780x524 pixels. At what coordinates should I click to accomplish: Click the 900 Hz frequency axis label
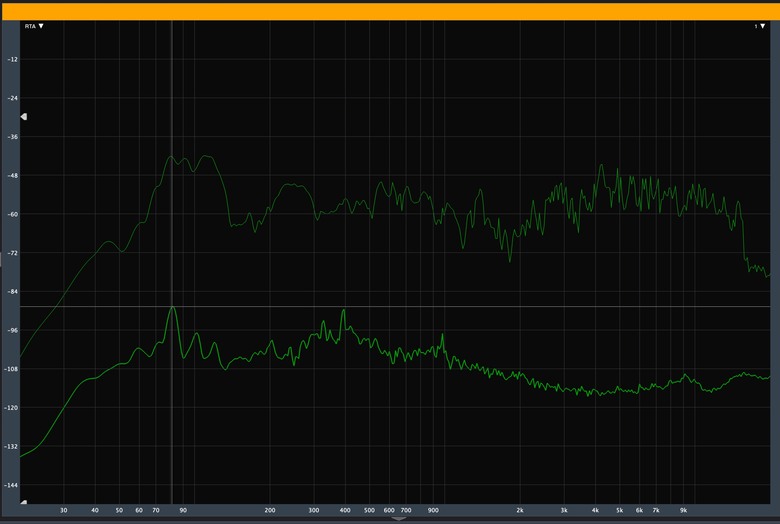tap(433, 510)
